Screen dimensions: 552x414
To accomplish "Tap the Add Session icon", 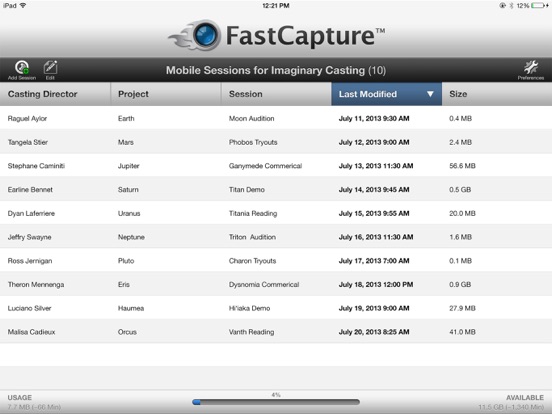I will (22, 69).
